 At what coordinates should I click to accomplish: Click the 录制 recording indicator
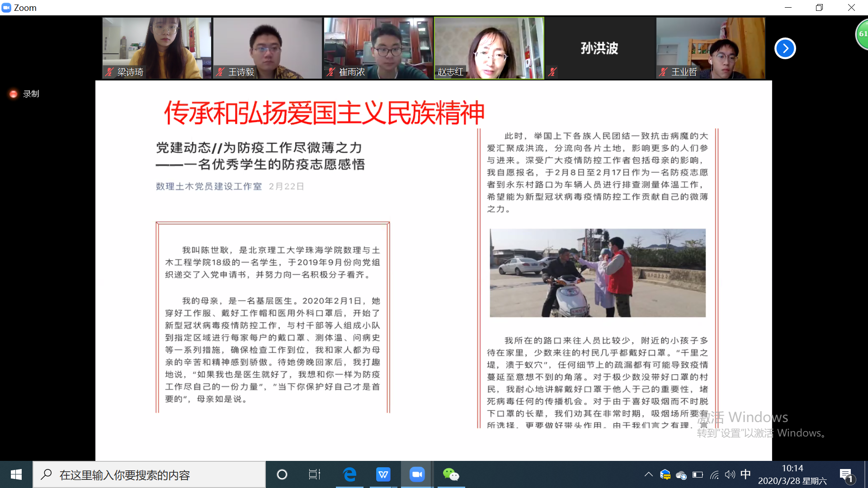pyautogui.click(x=24, y=94)
